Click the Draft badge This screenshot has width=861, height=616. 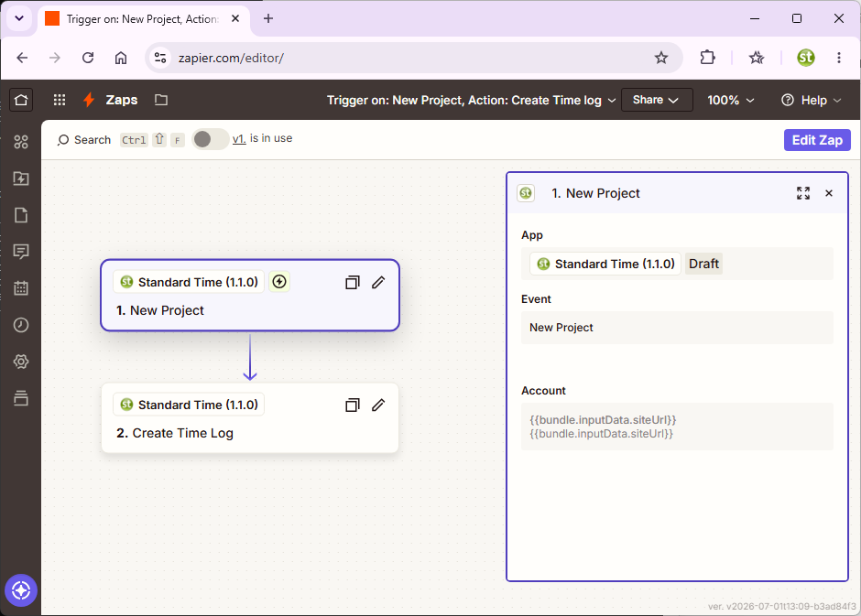pyautogui.click(x=703, y=264)
